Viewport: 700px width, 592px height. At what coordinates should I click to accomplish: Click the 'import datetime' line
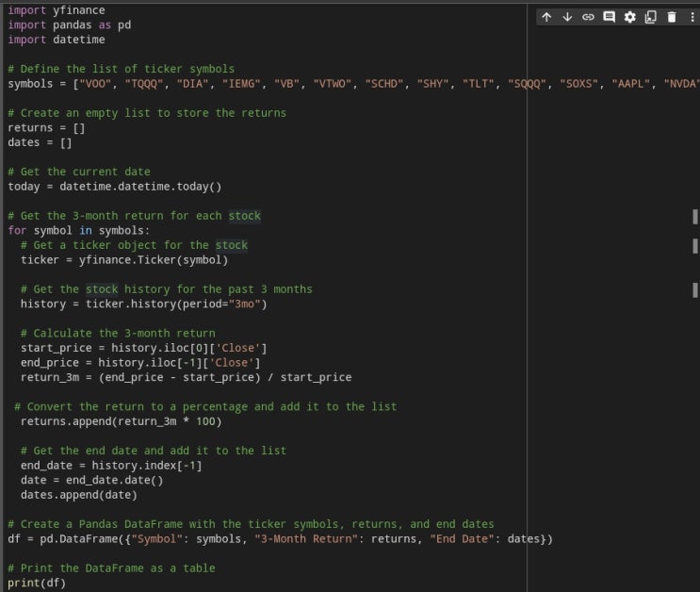[x=57, y=40]
